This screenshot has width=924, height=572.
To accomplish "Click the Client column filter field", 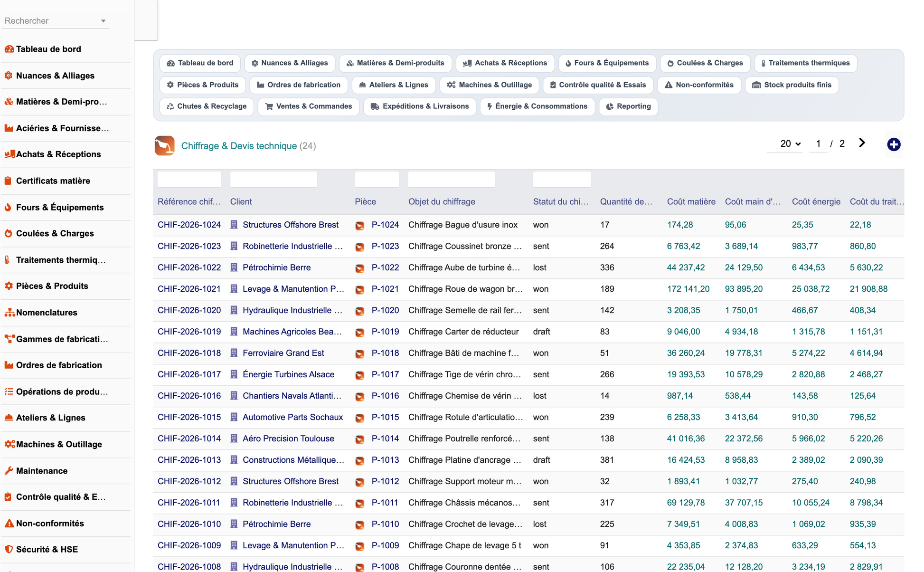I will (x=273, y=180).
